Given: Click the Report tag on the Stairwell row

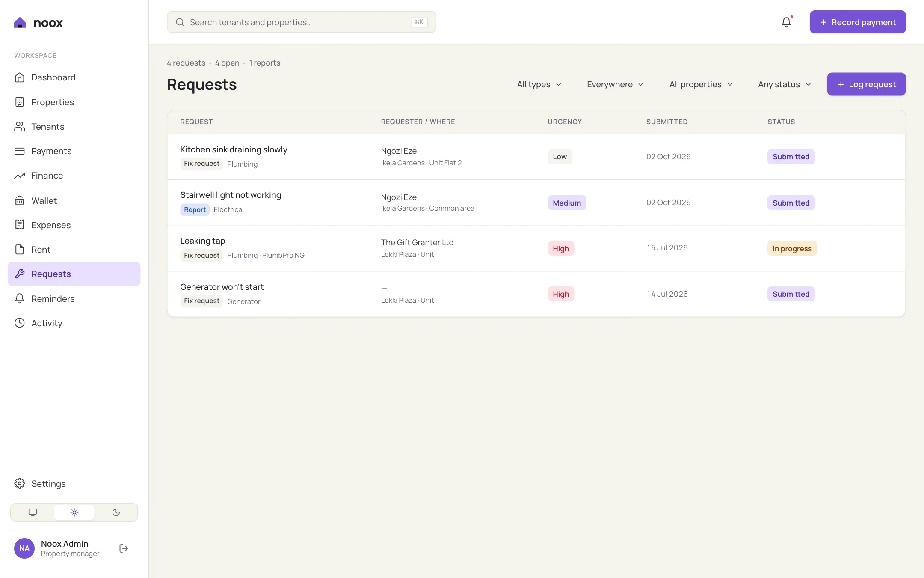Looking at the screenshot, I should click(x=195, y=209).
